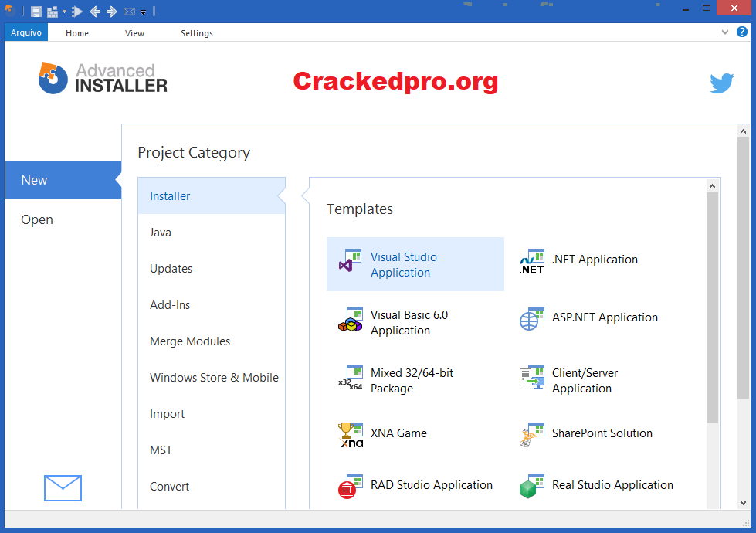Switch to the Home ribbon tab
756x533 pixels.
[77, 33]
